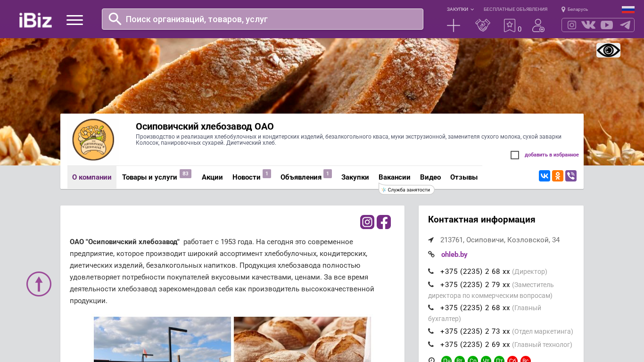This screenshot has height=362, width=644.
Task: Click the iBiz logo
Action: [x=35, y=20]
